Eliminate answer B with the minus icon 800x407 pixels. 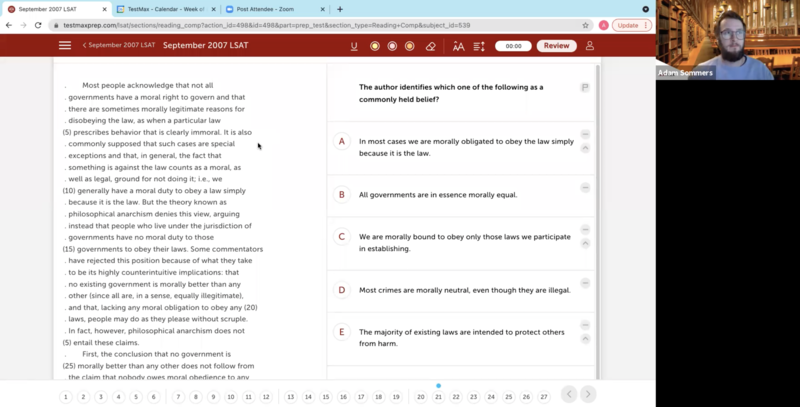click(585, 188)
